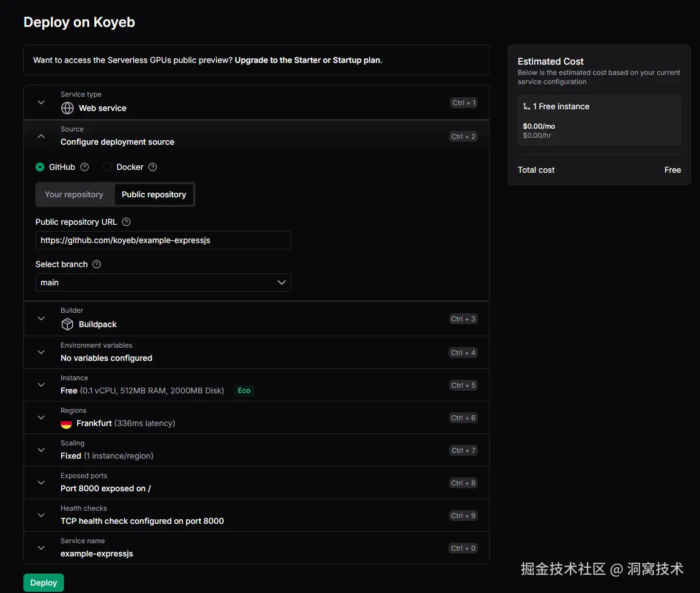Screen dimensions: 700x593
Task: Click the help icon next to Docker
Action: [153, 167]
